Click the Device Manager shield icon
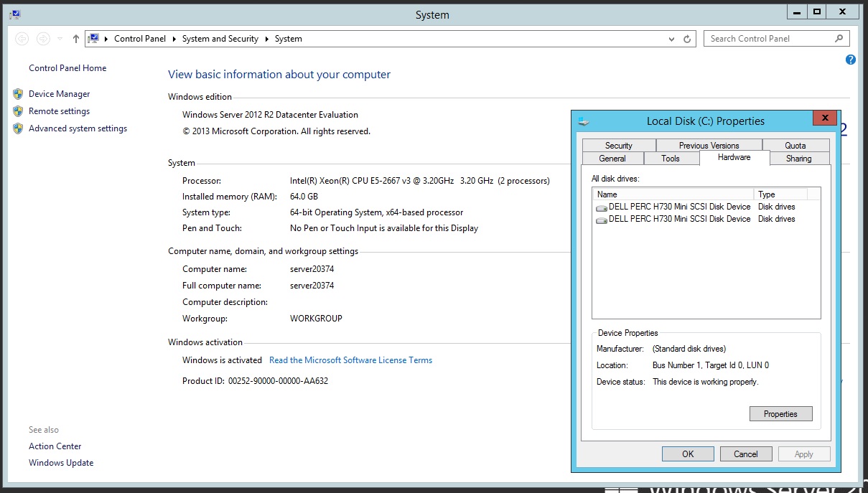Screen dimensions: 868x493 [x=18, y=94]
